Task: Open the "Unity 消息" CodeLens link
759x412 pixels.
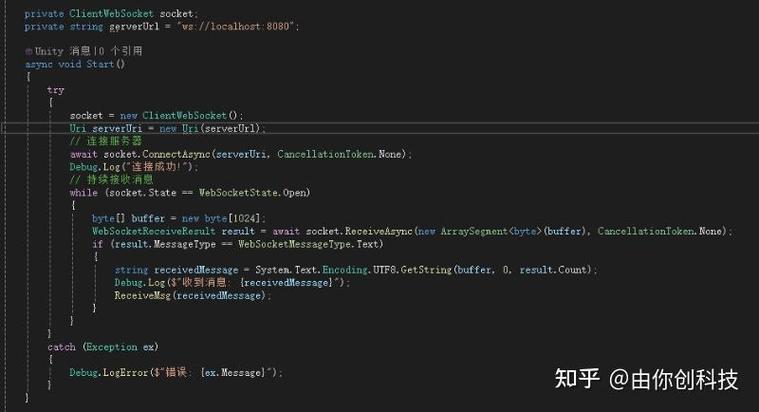Action: click(62, 51)
